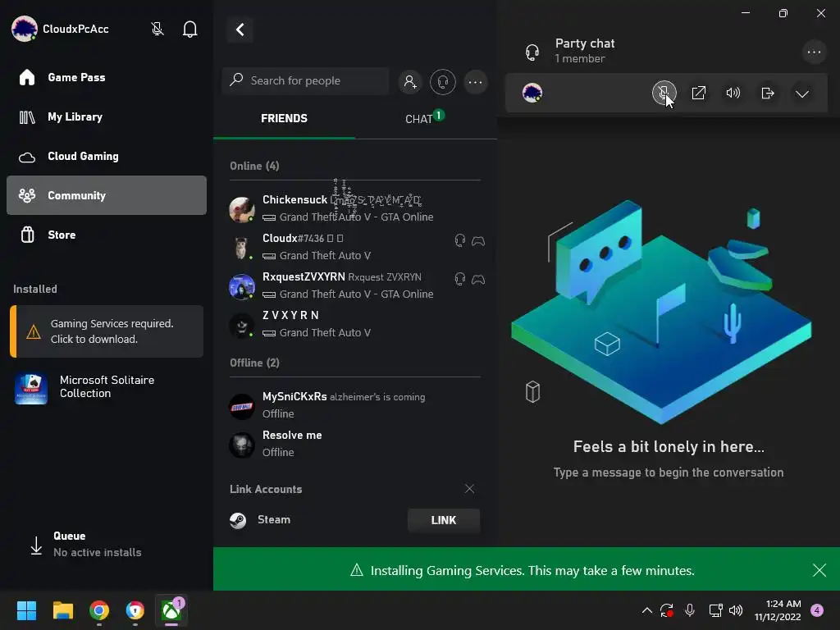
Task: Open party chat audio volume settings
Action: pos(733,94)
